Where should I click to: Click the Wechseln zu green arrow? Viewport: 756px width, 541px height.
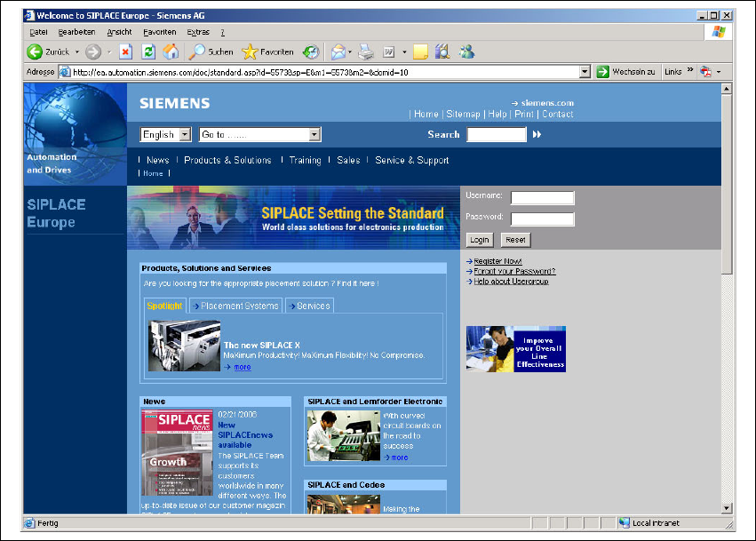click(602, 72)
